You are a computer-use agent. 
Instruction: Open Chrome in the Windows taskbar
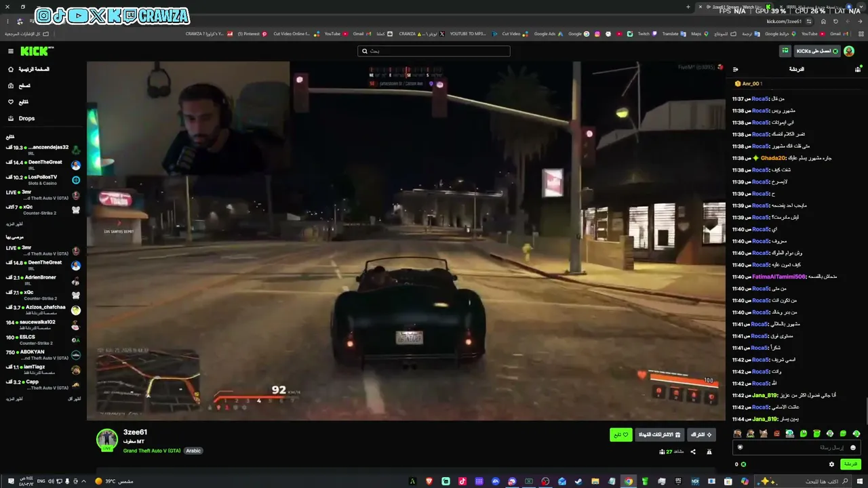pos(629,481)
